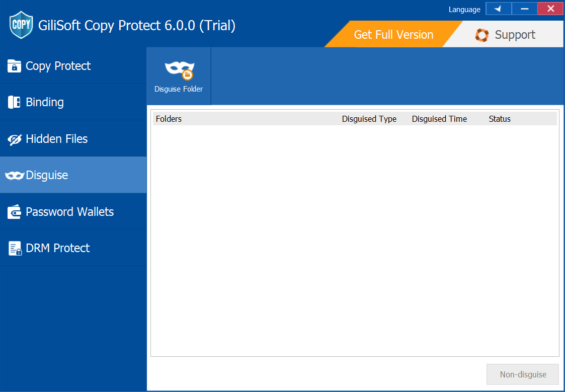Viewport: 565px width, 392px height.
Task: Sort by the Folders column header
Action: pyautogui.click(x=169, y=119)
